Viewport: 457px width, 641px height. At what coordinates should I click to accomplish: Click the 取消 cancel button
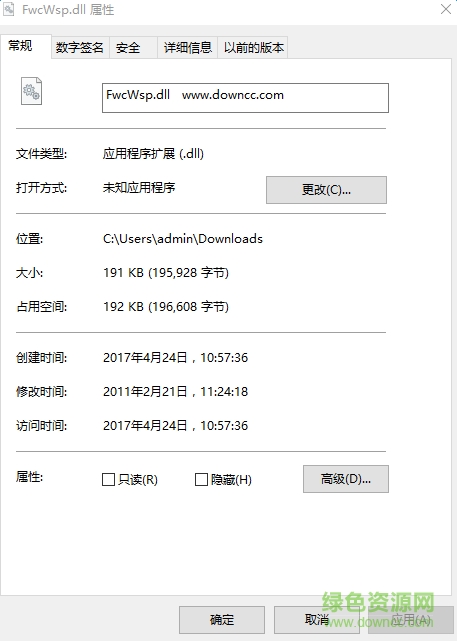point(317,620)
